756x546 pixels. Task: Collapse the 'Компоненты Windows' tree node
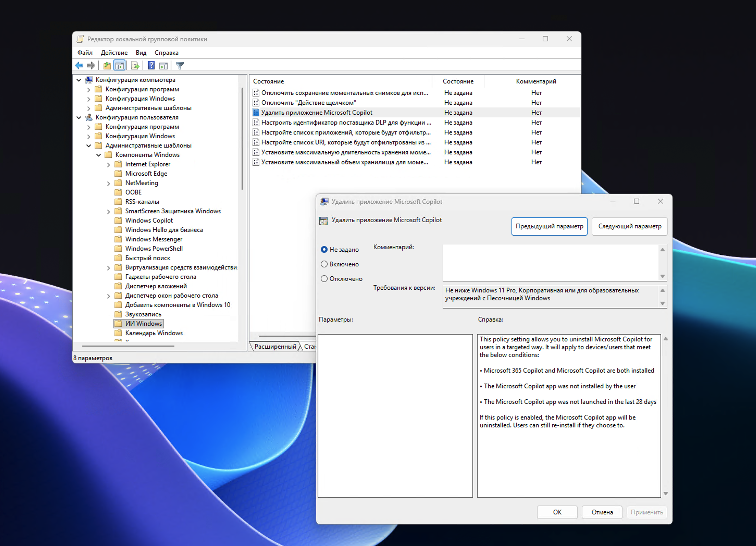pyautogui.click(x=99, y=155)
